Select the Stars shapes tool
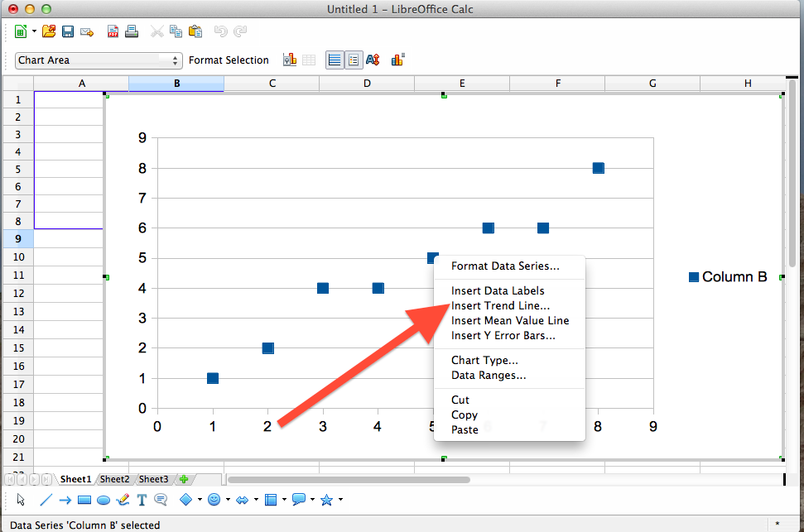804x532 pixels. pyautogui.click(x=326, y=499)
